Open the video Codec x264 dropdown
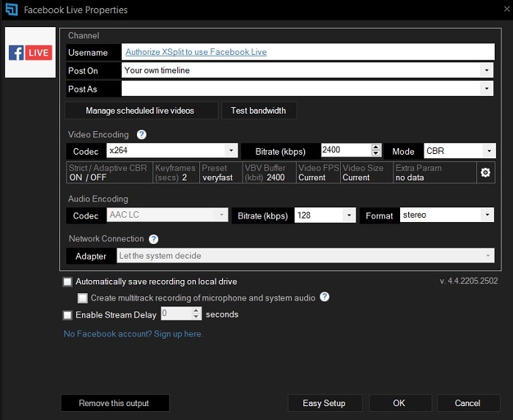Screen dimensions: 513x420 171,150
